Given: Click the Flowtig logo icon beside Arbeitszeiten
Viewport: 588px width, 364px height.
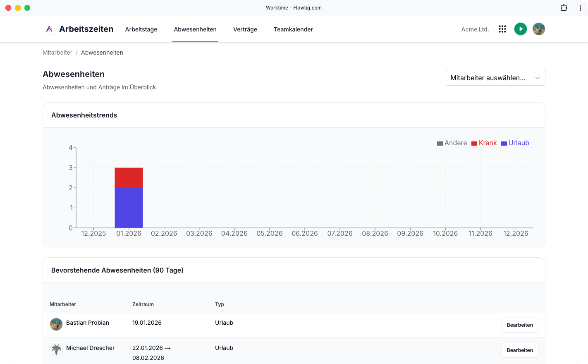Looking at the screenshot, I should coord(49,29).
